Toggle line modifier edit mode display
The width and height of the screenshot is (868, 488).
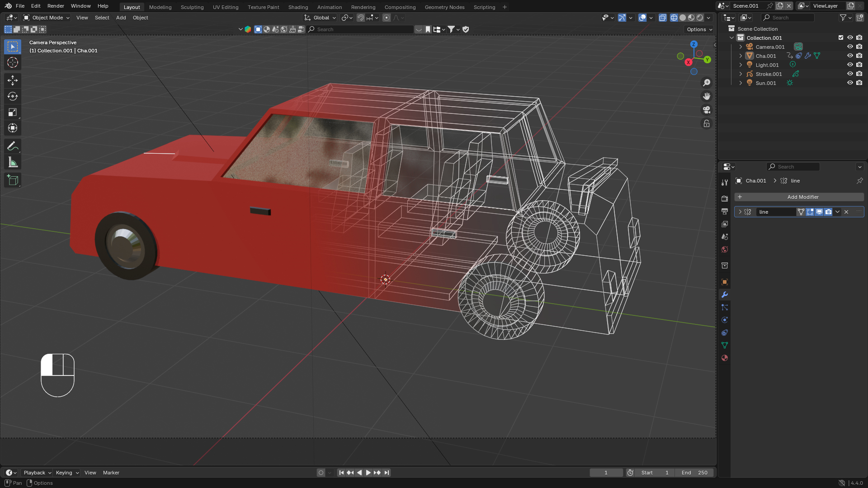pos(810,212)
